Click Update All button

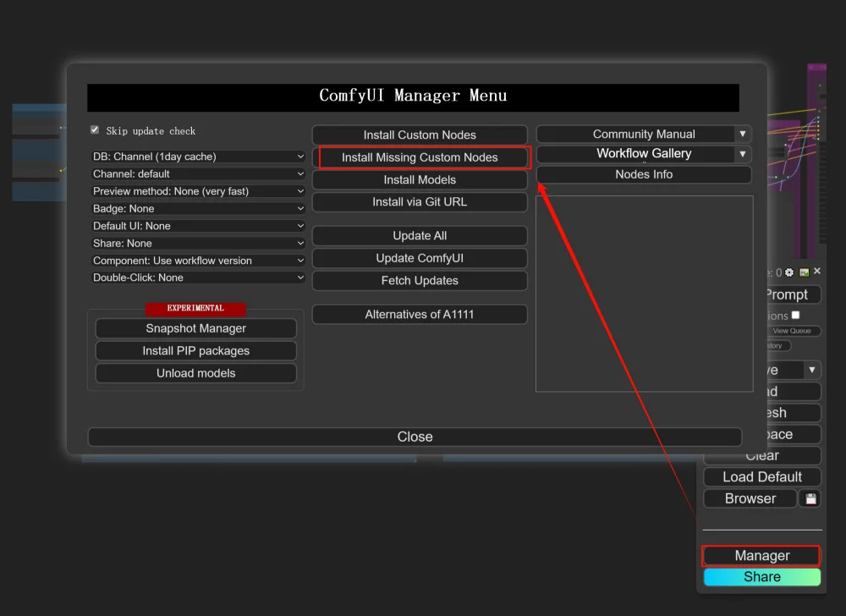(420, 236)
